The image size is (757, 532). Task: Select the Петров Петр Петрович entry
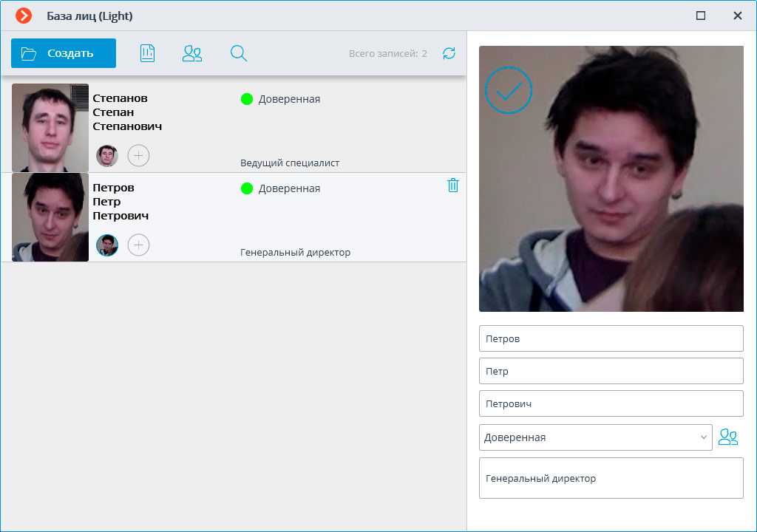[120, 202]
